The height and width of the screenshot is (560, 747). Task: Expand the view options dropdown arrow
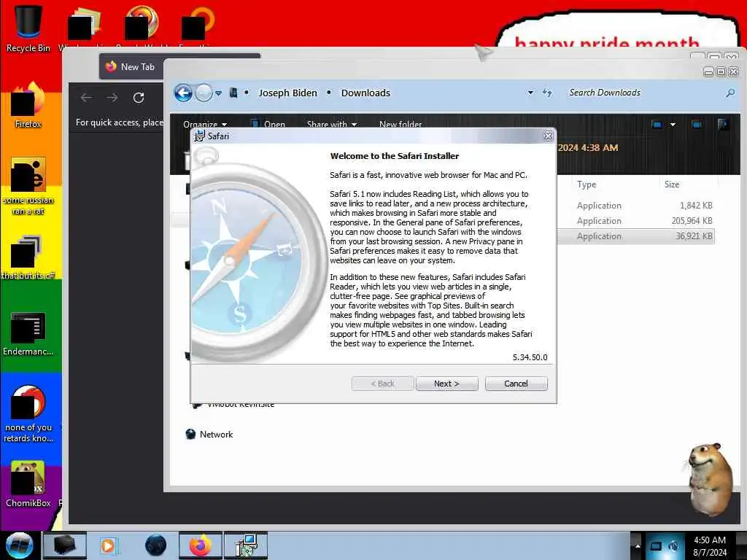[x=673, y=125]
